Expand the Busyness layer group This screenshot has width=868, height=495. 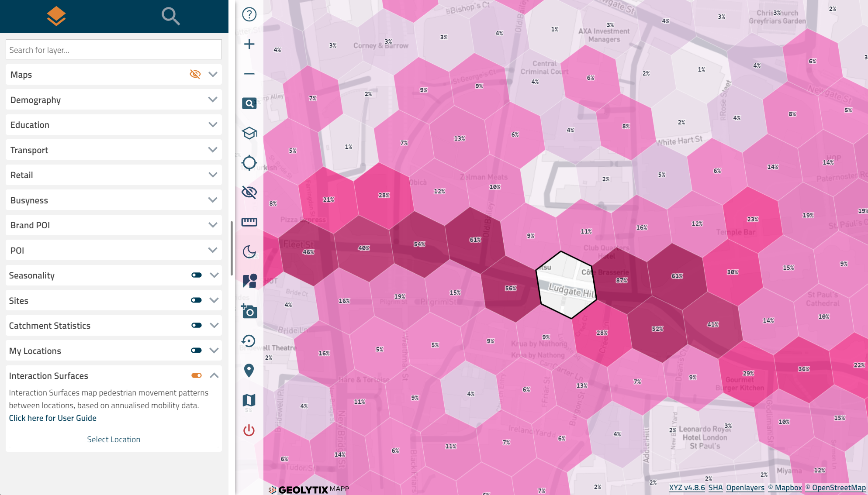click(213, 200)
